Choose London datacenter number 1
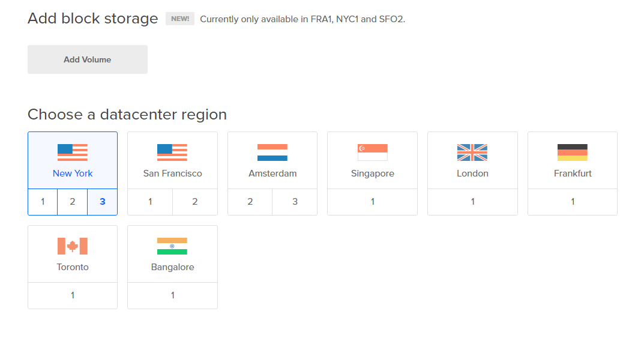644x338 pixels. (x=472, y=202)
